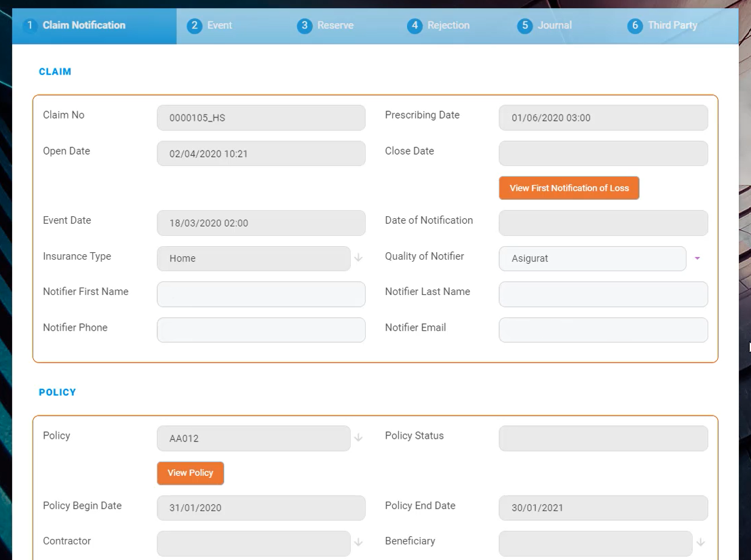The image size is (751, 560).
Task: Focus the Notifier Last Name field
Action: tap(602, 294)
